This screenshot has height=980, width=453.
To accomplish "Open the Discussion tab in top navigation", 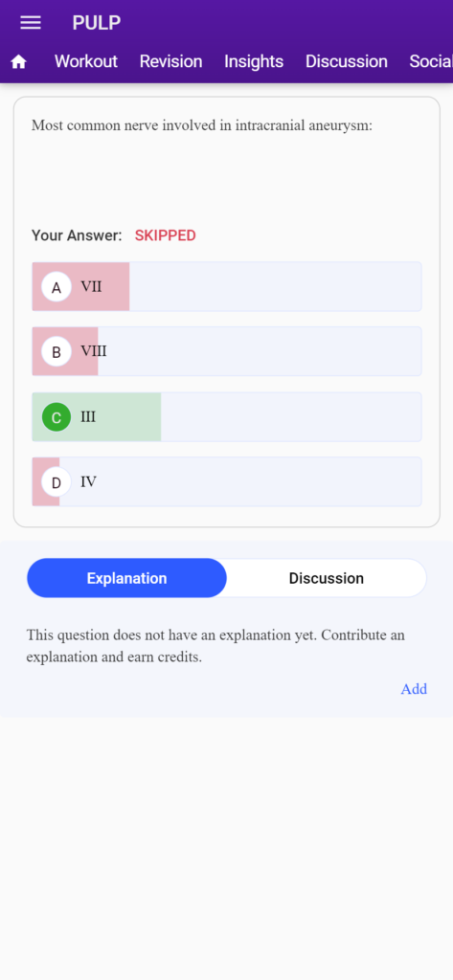I will (x=347, y=61).
